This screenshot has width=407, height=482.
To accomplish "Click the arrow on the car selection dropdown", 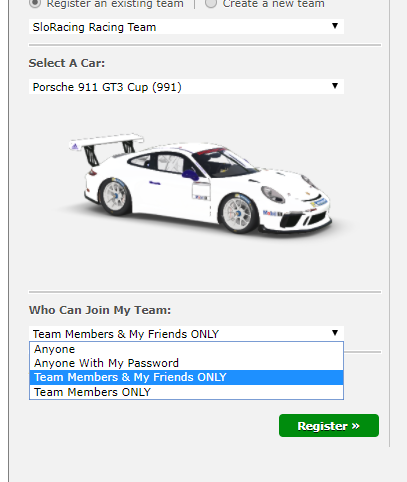I will (x=335, y=86).
